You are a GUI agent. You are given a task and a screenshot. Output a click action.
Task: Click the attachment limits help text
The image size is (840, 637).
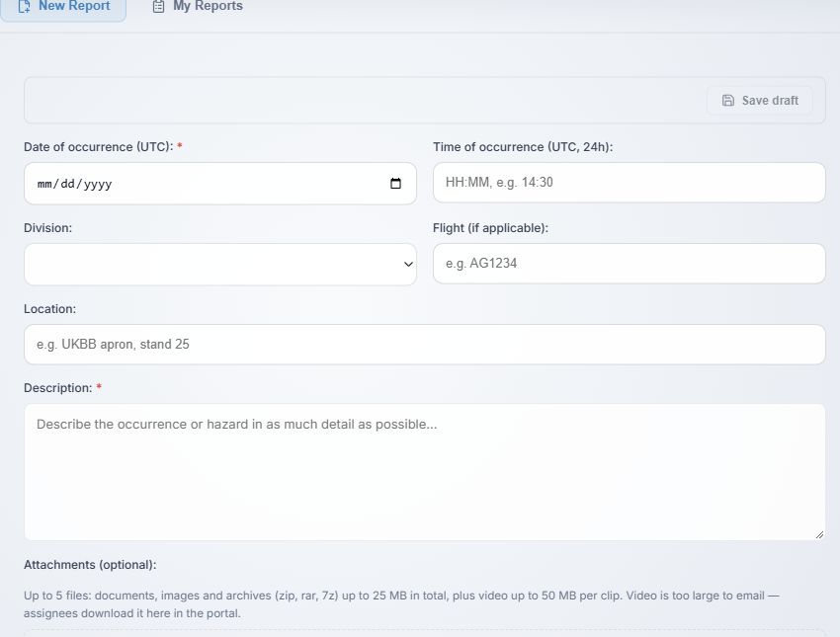401,604
